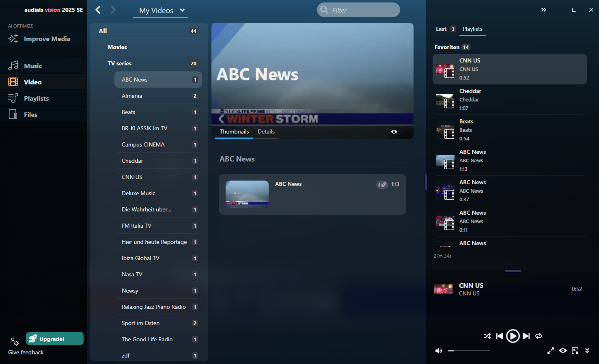Toggle view eye icon beside Details
This screenshot has width=599, height=364.
coord(394,131)
